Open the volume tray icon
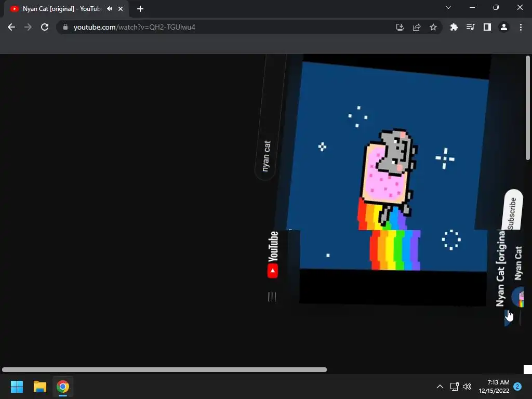The width and height of the screenshot is (532, 399). pyautogui.click(x=467, y=387)
